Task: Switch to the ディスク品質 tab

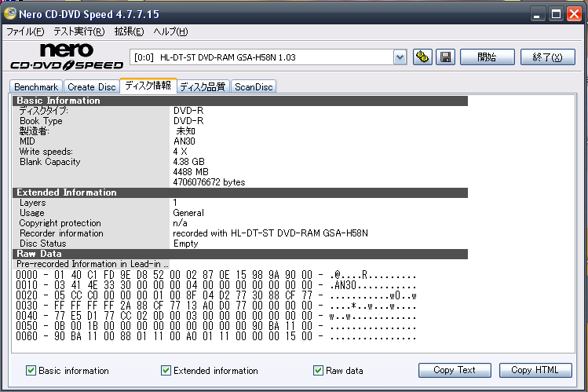Action: tap(203, 87)
